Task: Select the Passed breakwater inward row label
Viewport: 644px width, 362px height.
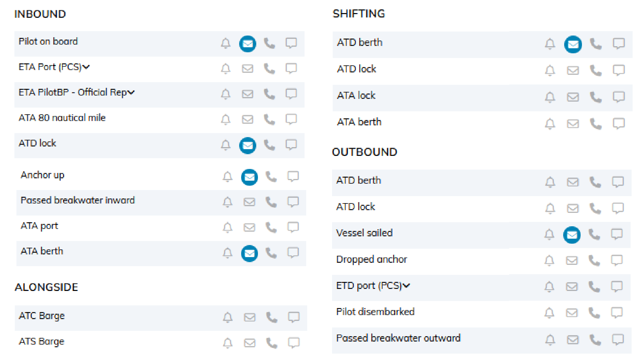Action: [77, 200]
